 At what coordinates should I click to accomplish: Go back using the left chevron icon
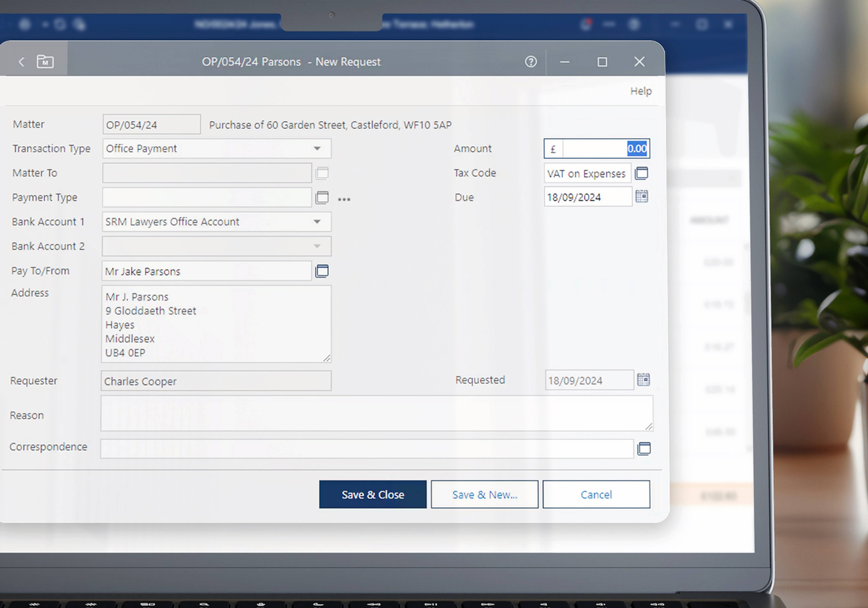(x=22, y=62)
